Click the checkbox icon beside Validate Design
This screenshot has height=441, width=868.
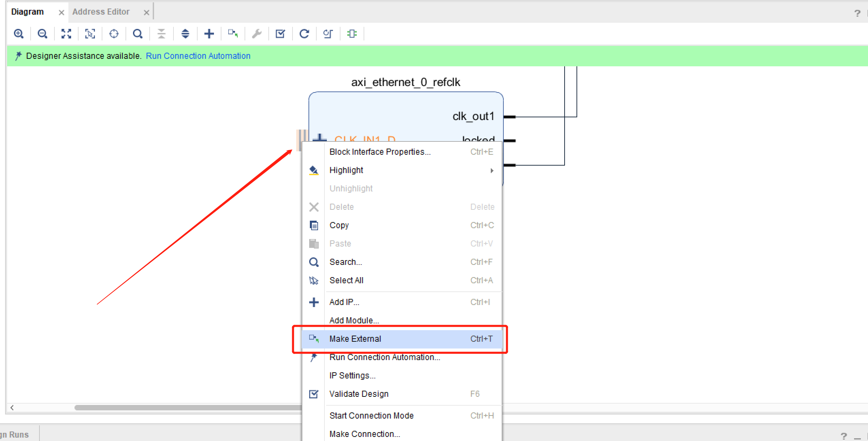point(314,394)
